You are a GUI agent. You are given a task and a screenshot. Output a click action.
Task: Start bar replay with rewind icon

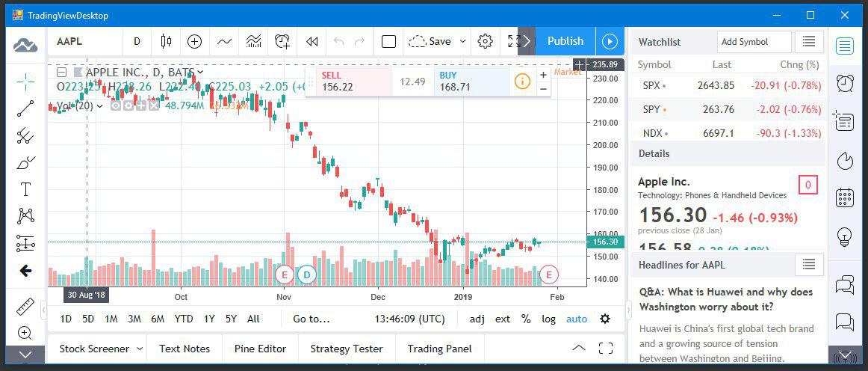311,41
